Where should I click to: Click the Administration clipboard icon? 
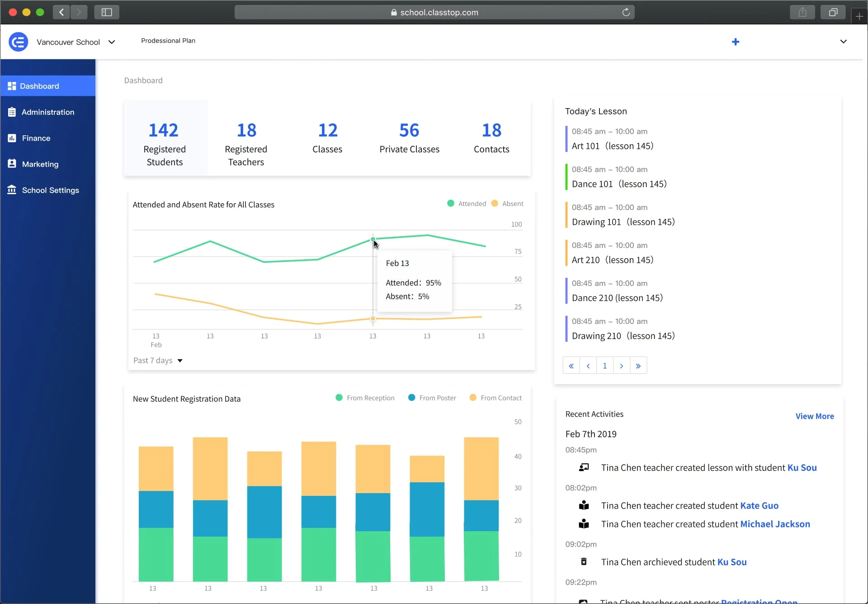12,112
